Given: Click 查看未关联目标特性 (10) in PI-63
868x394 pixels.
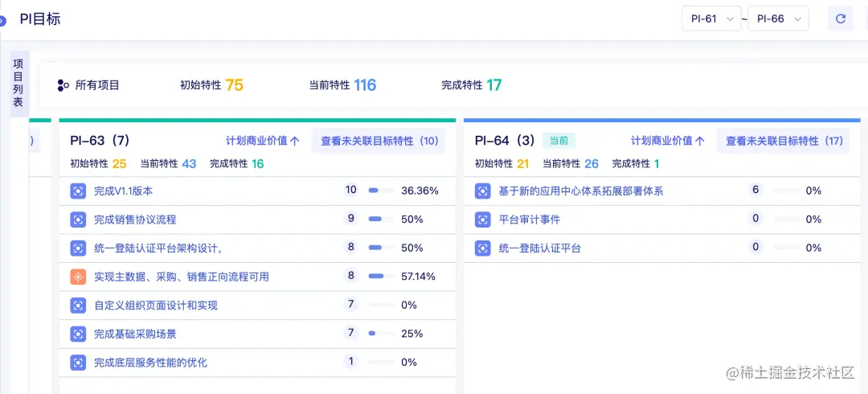Looking at the screenshot, I should [x=379, y=141].
